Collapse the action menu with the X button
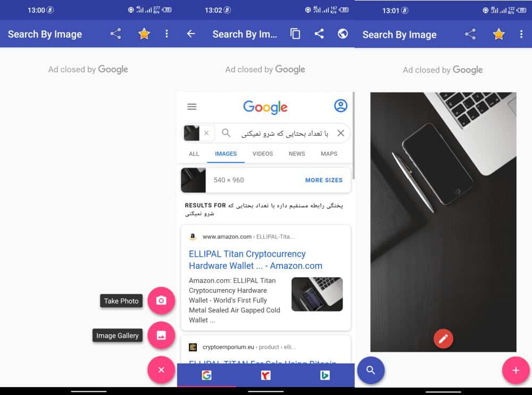Viewport: 532px width, 395px height. [162, 370]
